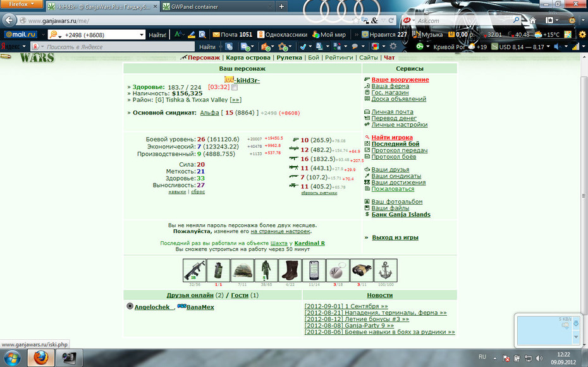Open the Рейтинги menu item

pos(339,57)
